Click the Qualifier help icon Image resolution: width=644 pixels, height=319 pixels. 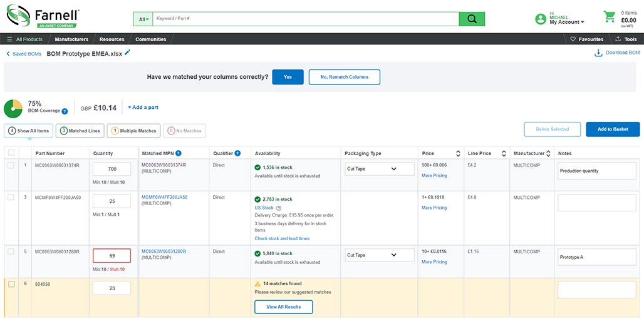click(x=237, y=153)
